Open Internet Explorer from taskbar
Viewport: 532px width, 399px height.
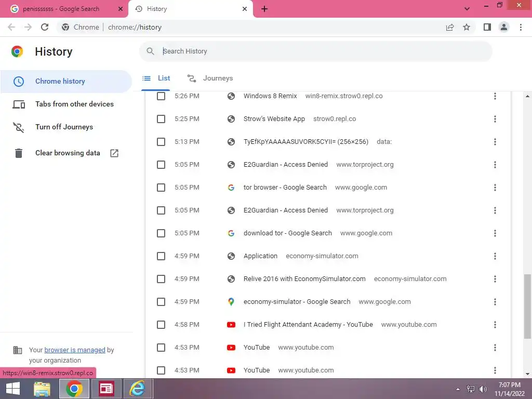coord(137,389)
